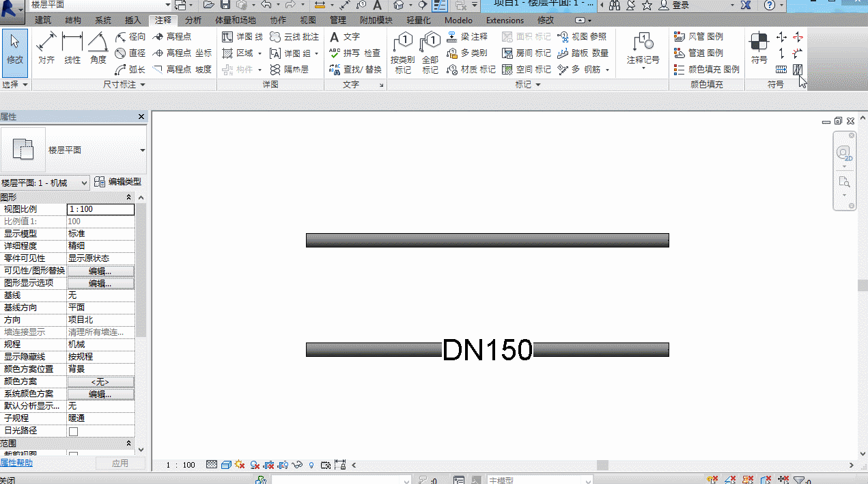Screen dimensions: 868x484
Task: Run Spelling Check (拼写检查)
Action: pos(354,53)
